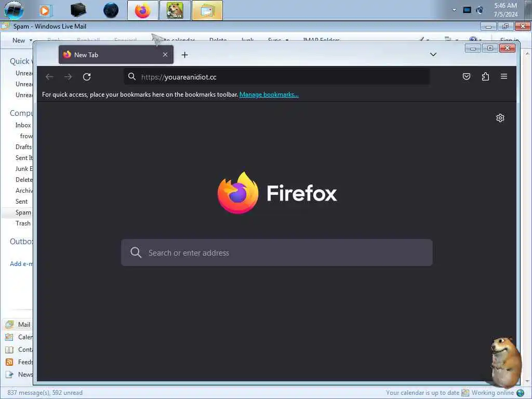Open the Firefox hamburger application menu
The image size is (532, 399).
point(504,77)
